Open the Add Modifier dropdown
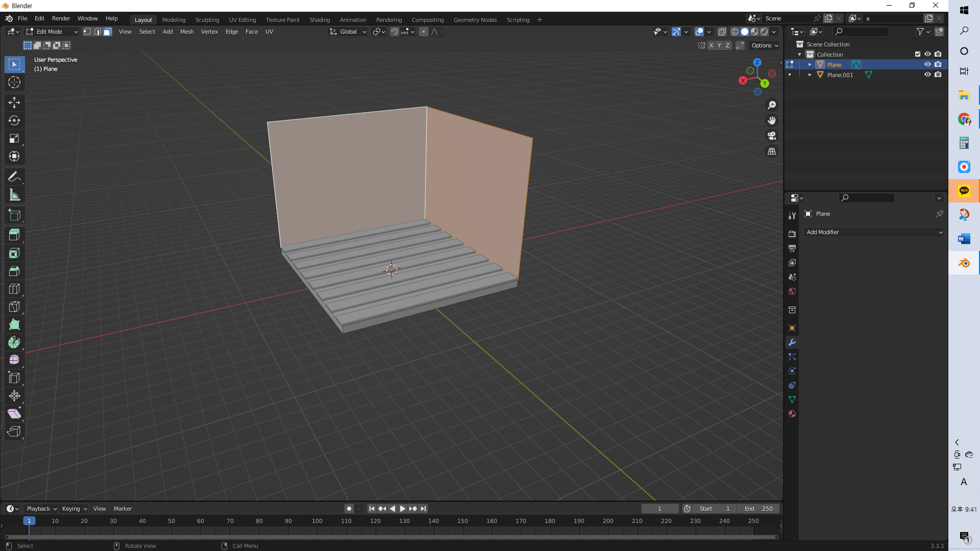Image resolution: width=980 pixels, height=551 pixels. (x=874, y=232)
